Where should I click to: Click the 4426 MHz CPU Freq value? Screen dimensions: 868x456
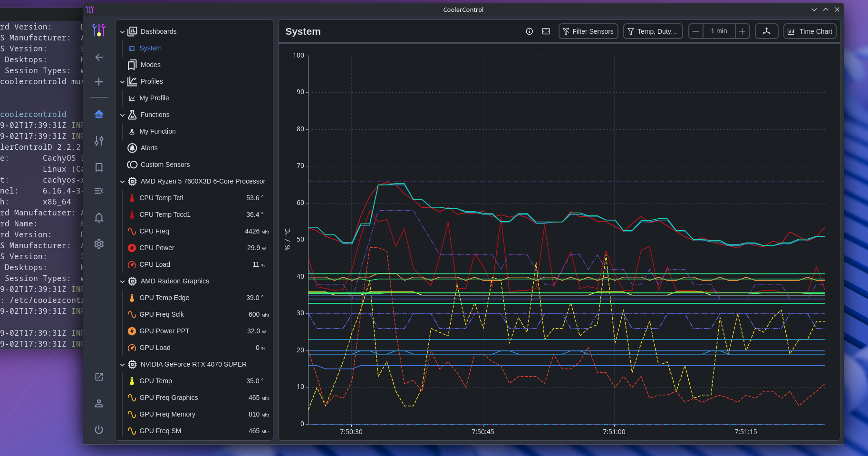click(x=257, y=231)
